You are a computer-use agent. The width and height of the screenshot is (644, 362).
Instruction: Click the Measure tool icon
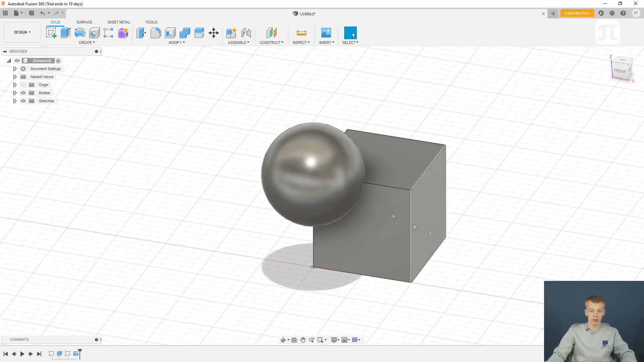click(x=301, y=33)
